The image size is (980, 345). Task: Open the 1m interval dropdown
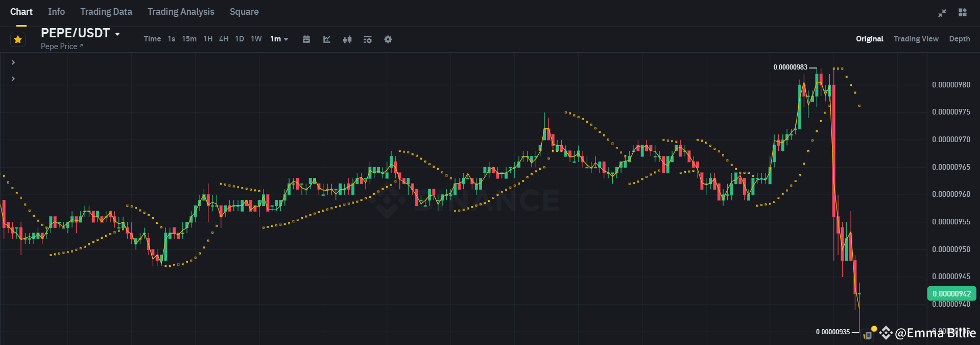(x=279, y=38)
